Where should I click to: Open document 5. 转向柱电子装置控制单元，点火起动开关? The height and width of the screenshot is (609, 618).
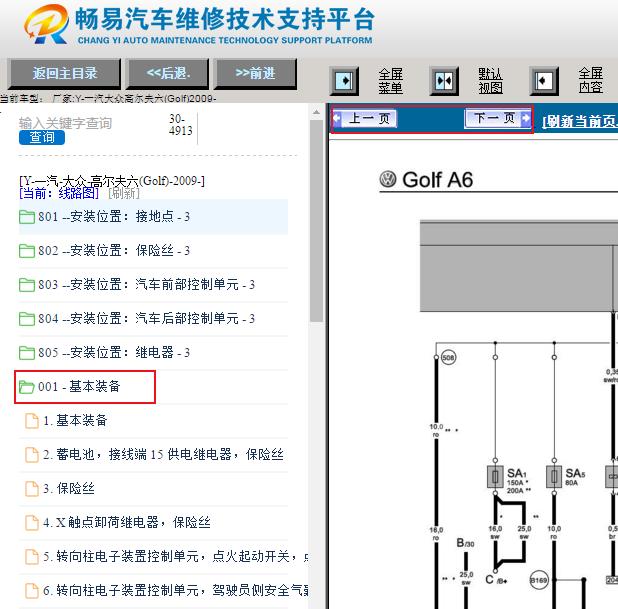tap(175, 556)
